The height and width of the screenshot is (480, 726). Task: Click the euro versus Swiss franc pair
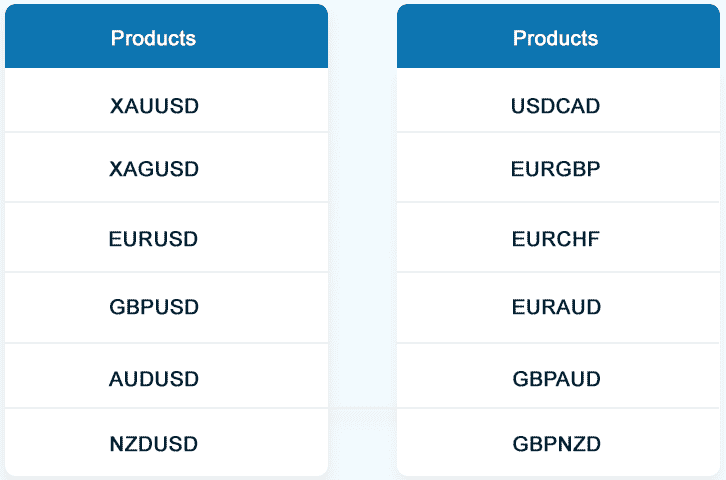[555, 239]
